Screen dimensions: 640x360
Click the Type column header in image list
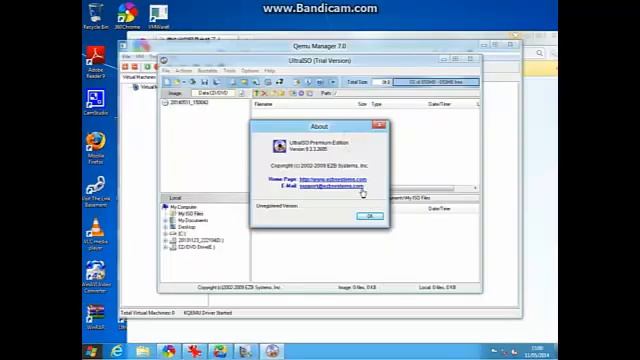click(376, 104)
